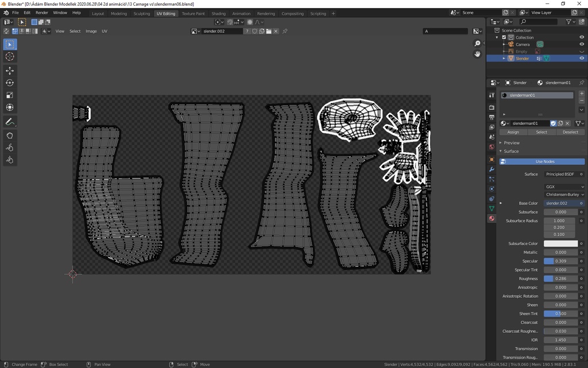Image resolution: width=588 pixels, height=368 pixels.
Task: Toggle UV sync selection
Action: click(x=6, y=31)
